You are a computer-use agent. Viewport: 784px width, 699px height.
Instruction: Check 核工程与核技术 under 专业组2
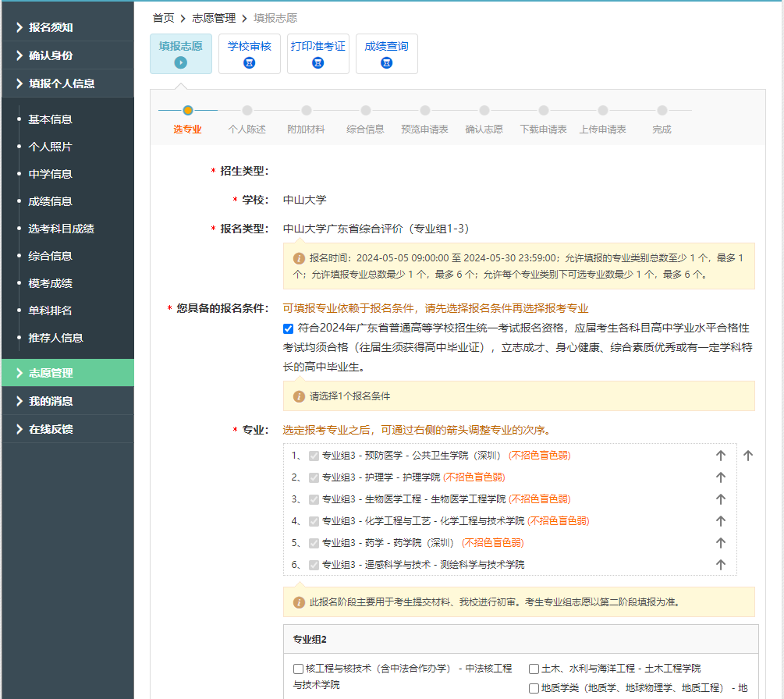click(x=298, y=669)
